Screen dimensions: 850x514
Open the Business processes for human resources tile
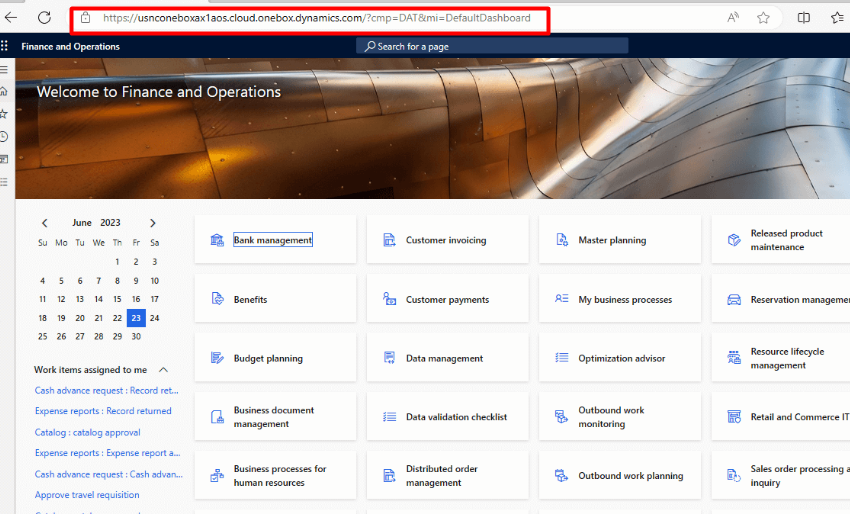click(x=275, y=476)
